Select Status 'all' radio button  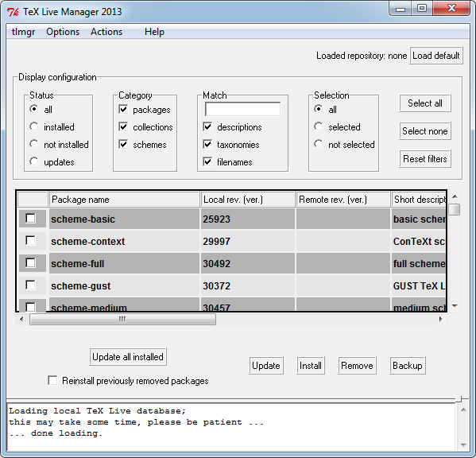pyautogui.click(x=34, y=109)
